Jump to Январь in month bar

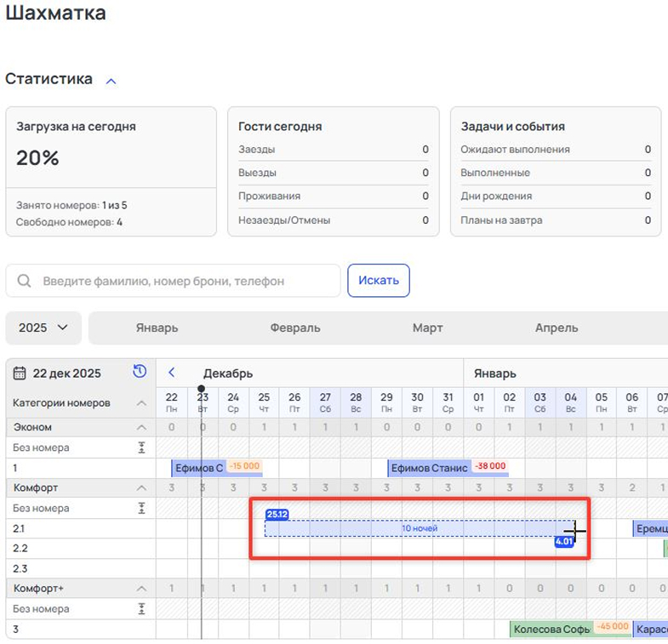[157, 328]
